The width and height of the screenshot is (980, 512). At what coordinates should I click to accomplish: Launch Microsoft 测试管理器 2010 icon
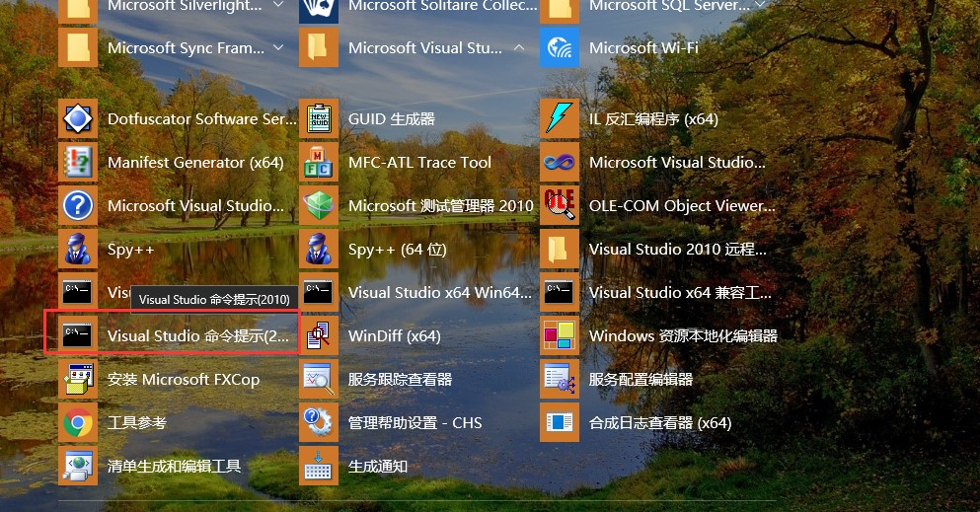tap(319, 205)
